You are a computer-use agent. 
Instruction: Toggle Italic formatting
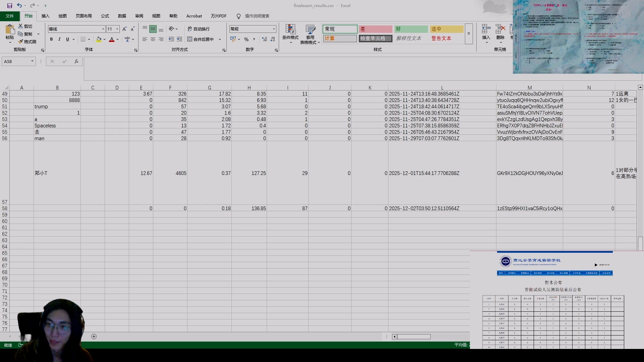[x=59, y=39]
